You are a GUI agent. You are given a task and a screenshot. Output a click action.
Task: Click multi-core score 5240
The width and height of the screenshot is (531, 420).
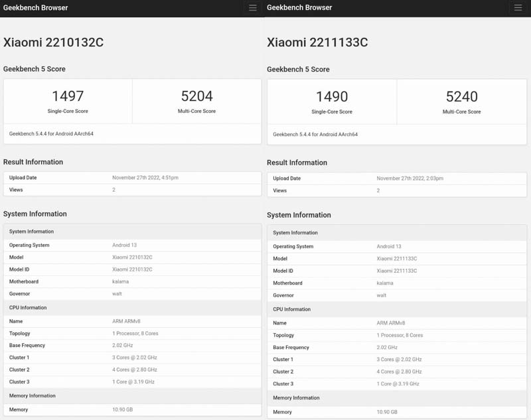click(461, 97)
